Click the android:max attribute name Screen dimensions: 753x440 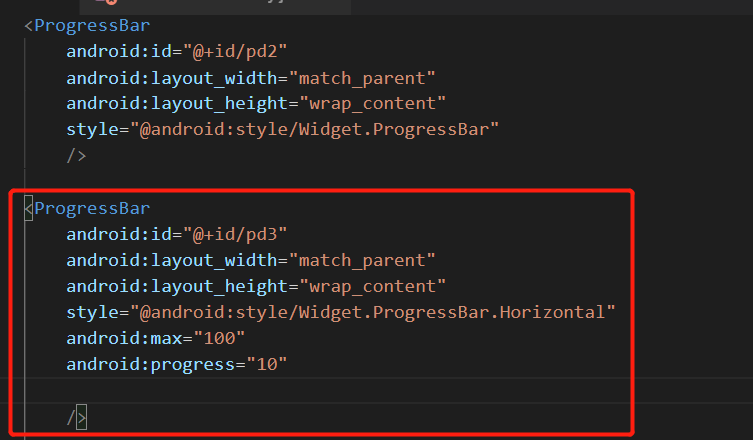click(x=124, y=338)
